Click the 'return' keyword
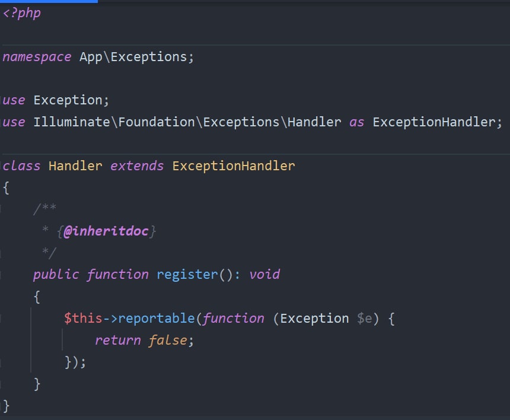510x420 pixels. pos(118,341)
